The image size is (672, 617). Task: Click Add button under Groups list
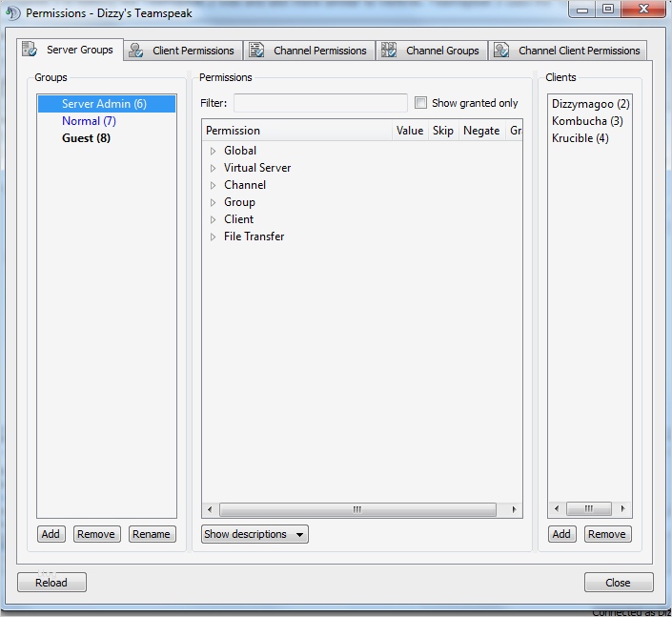point(51,534)
